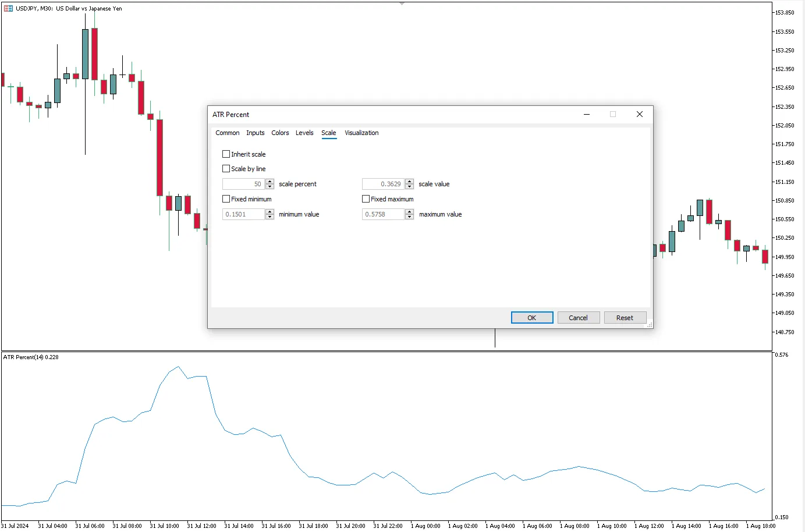805x532 pixels.
Task: Close the ATR Percent dialog
Action: [x=639, y=115]
